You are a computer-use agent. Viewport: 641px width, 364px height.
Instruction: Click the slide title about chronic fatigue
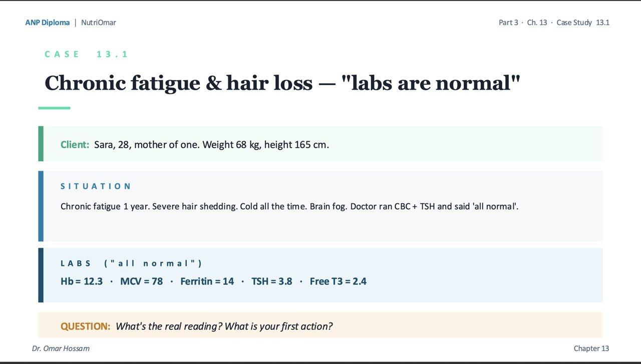[x=282, y=83]
